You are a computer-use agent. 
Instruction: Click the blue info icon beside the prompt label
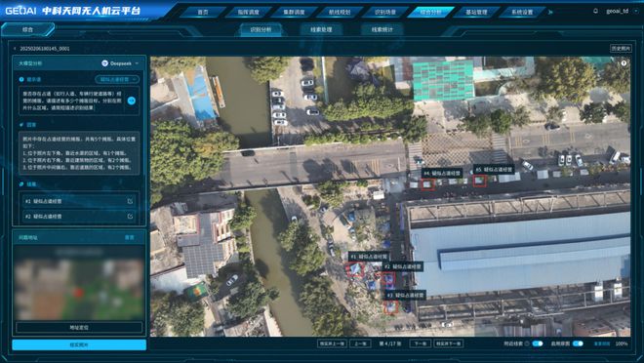coord(21,79)
